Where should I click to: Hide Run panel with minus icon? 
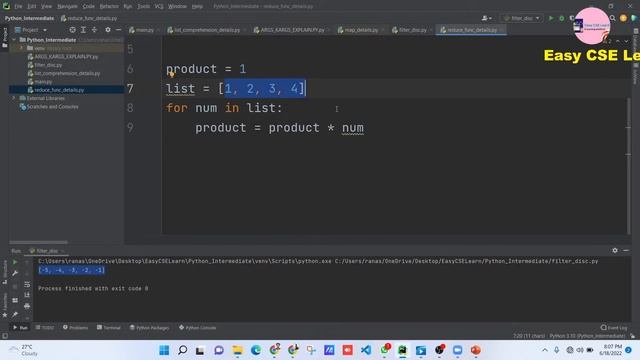[x=626, y=250]
